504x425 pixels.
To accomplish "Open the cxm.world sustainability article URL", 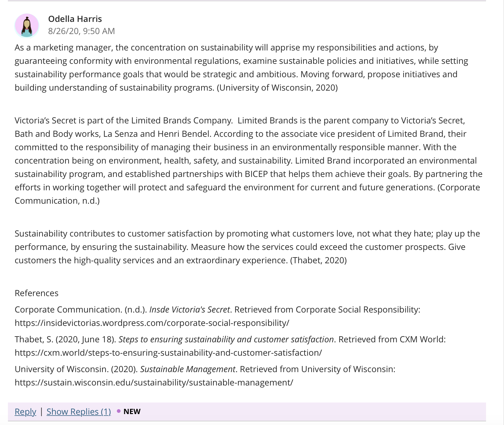I will (168, 353).
